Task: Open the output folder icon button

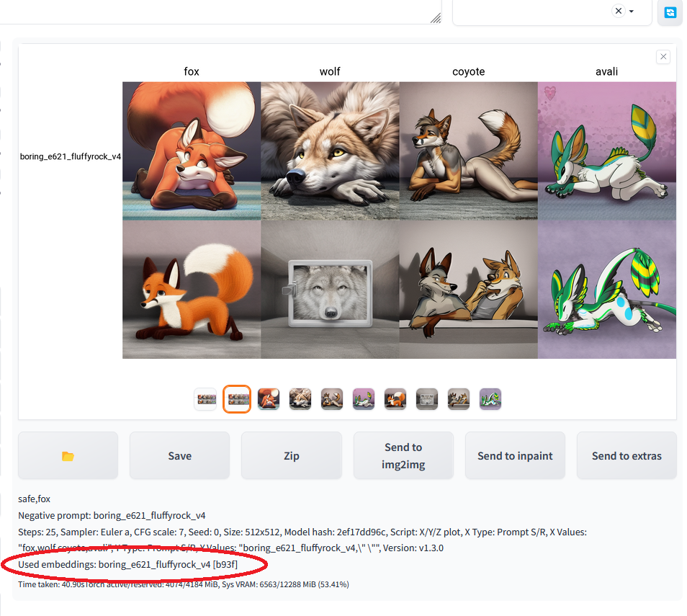Action: (x=68, y=455)
